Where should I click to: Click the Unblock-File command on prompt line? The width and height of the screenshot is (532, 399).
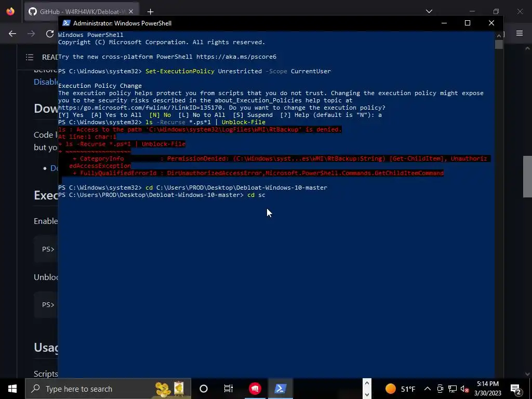(244, 122)
